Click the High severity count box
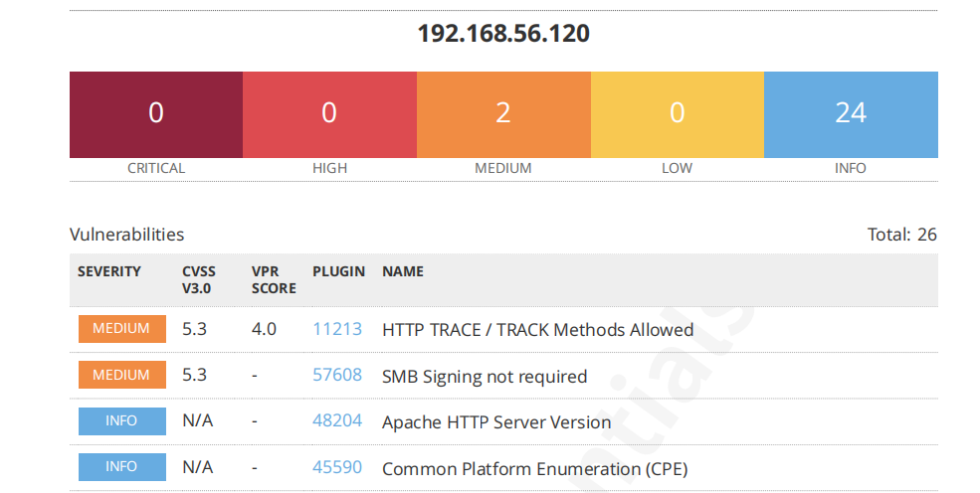980x493 pixels. tap(329, 114)
